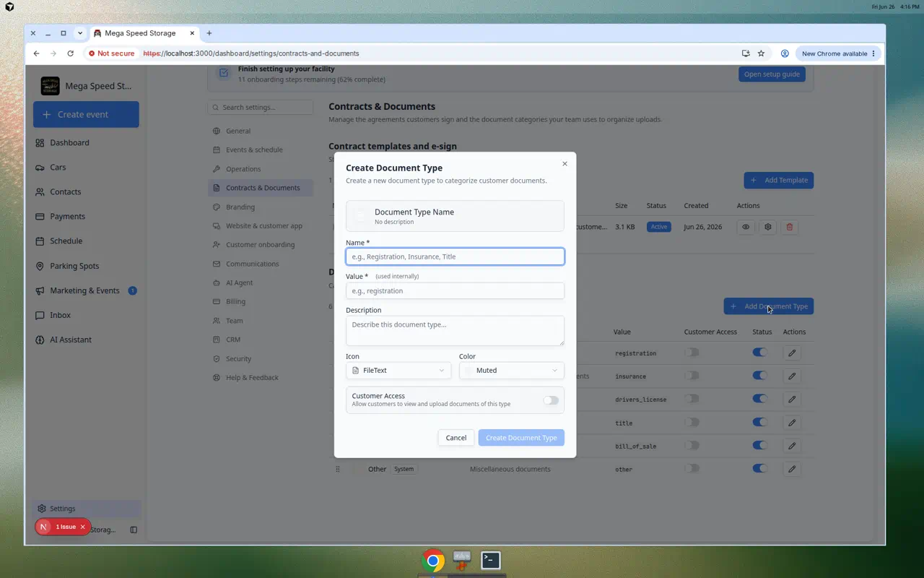
Task: Click the Name input field
Action: tap(455, 256)
